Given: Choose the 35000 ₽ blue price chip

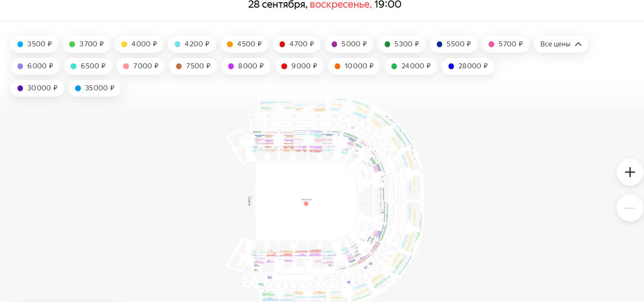Looking at the screenshot, I should click(95, 88).
